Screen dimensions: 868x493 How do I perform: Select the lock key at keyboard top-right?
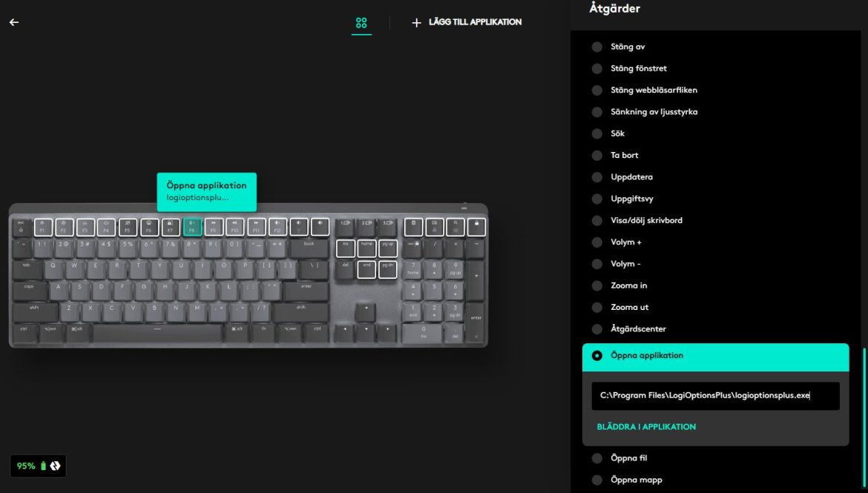point(476,227)
